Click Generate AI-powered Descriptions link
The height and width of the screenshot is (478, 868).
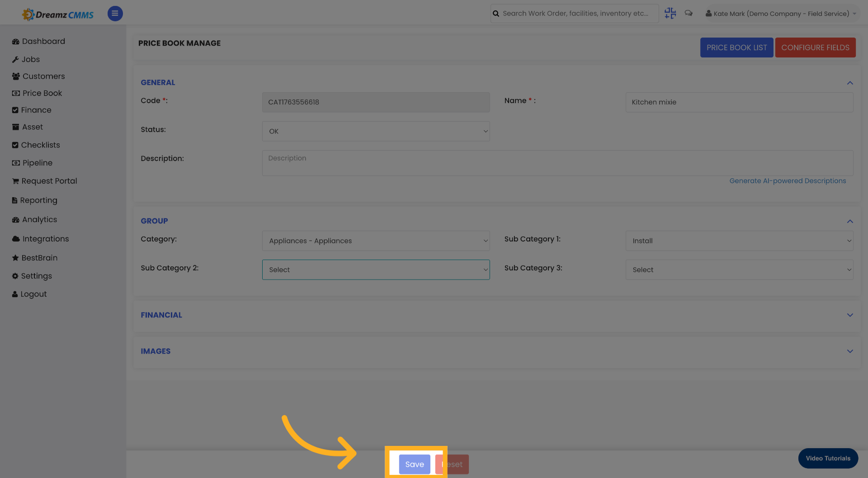click(x=788, y=181)
